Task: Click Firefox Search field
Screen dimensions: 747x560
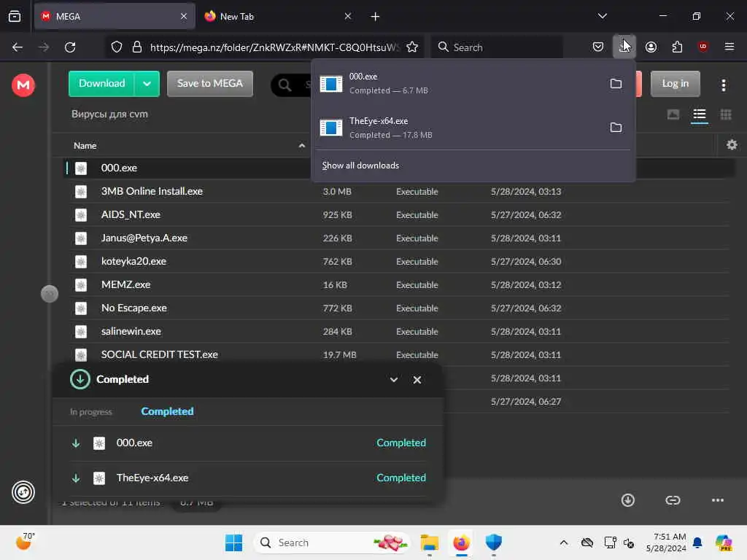Action: [498, 47]
